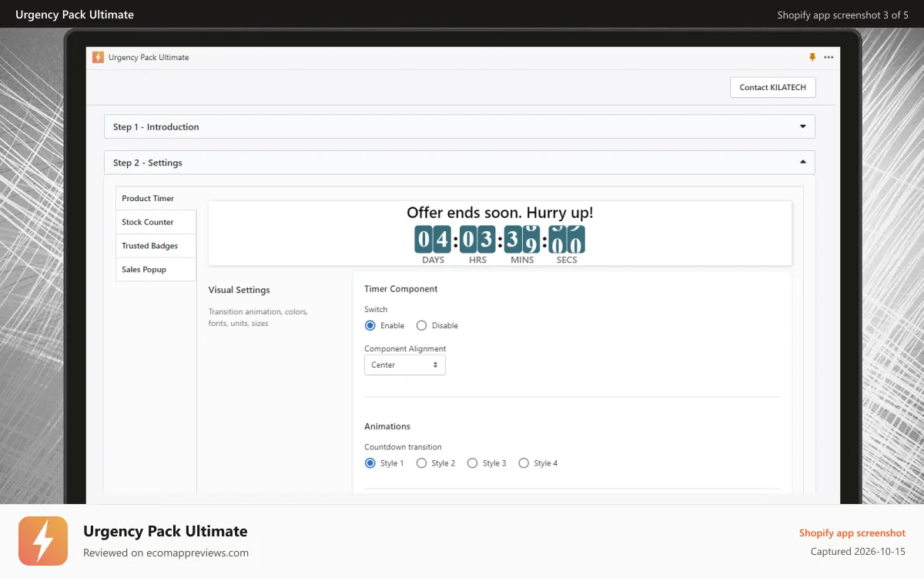Viewport: 924px width, 578px height.
Task: Open the Product Timer tab
Action: [x=156, y=198]
